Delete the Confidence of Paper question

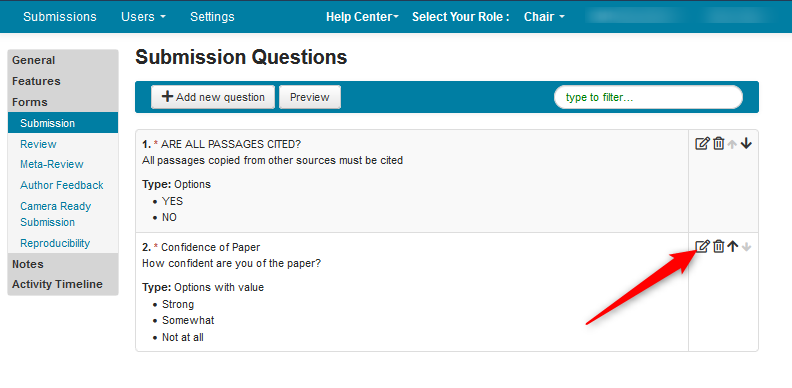(718, 247)
